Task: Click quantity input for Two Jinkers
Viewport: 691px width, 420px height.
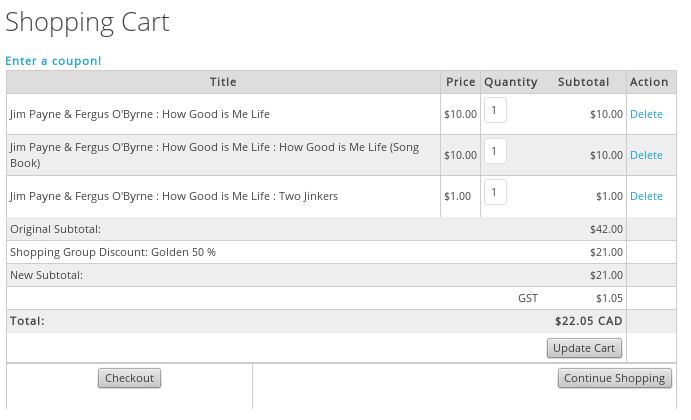Action: 495,192
